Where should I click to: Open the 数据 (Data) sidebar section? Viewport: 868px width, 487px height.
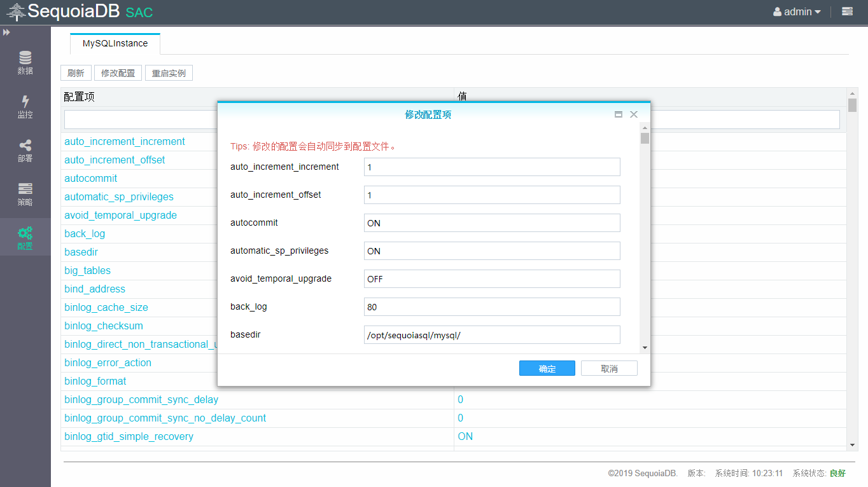[25, 62]
